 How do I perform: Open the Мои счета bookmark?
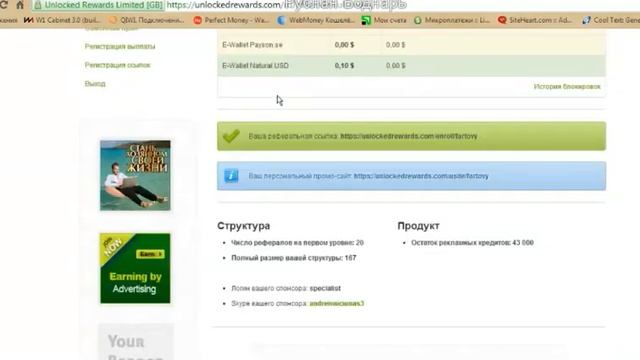pyautogui.click(x=384, y=20)
